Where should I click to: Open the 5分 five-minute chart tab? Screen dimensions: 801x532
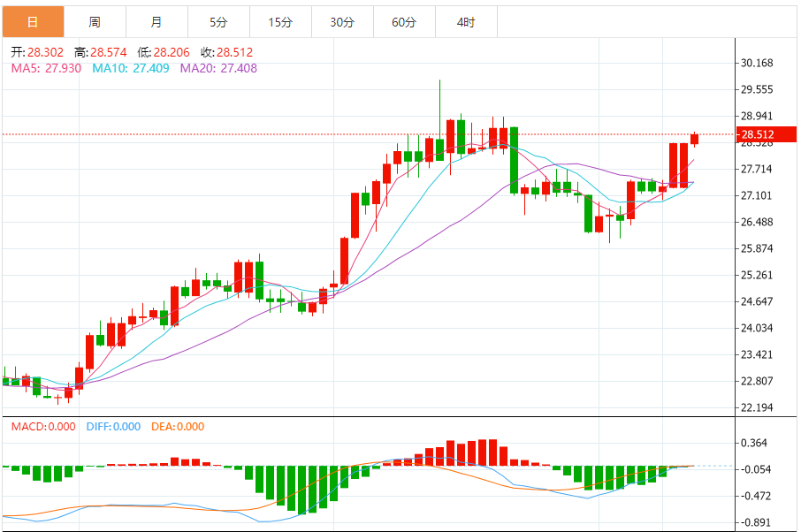(218, 22)
